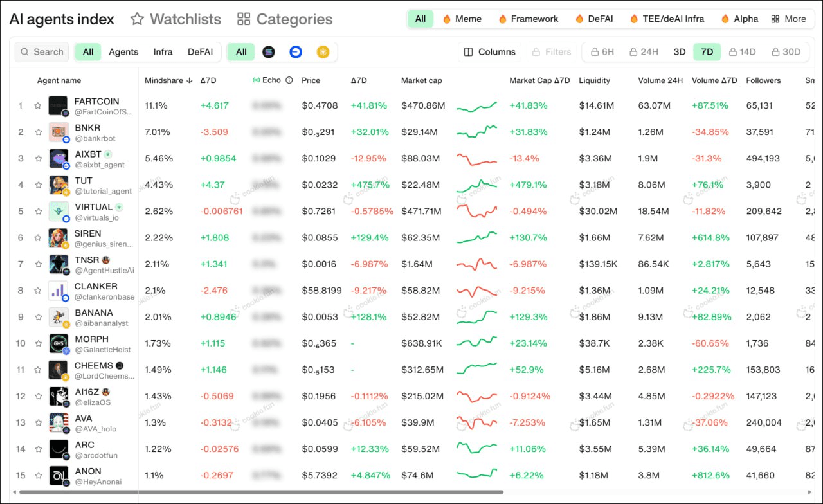Screen dimensions: 823x504
Task: Sort by Price column header
Action: (x=311, y=80)
